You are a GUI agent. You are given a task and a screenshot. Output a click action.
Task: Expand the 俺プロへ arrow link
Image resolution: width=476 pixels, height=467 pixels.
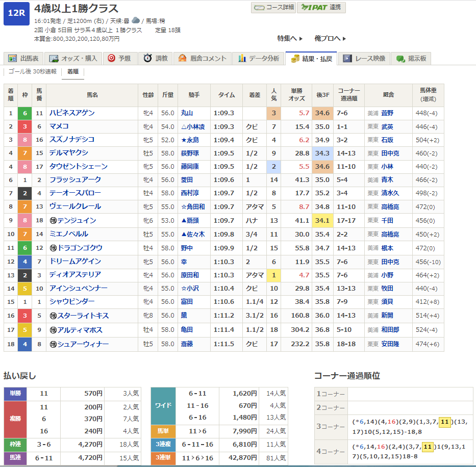[x=330, y=38]
